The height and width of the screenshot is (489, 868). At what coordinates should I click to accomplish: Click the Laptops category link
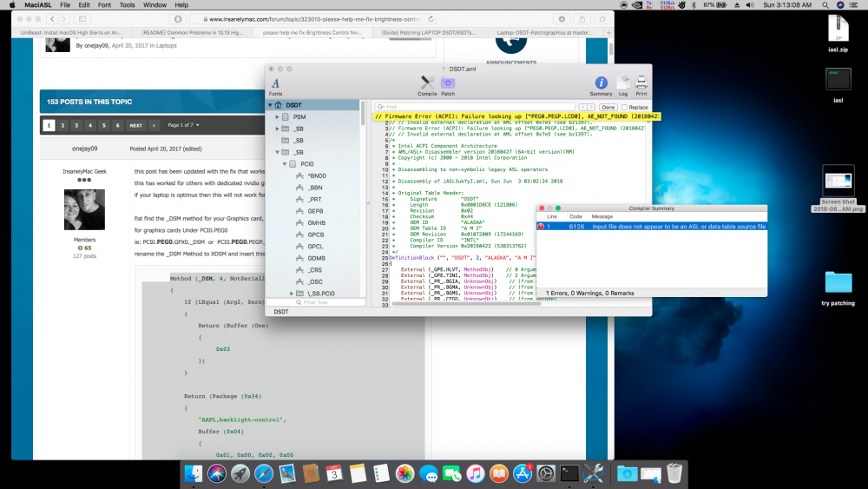pos(166,46)
